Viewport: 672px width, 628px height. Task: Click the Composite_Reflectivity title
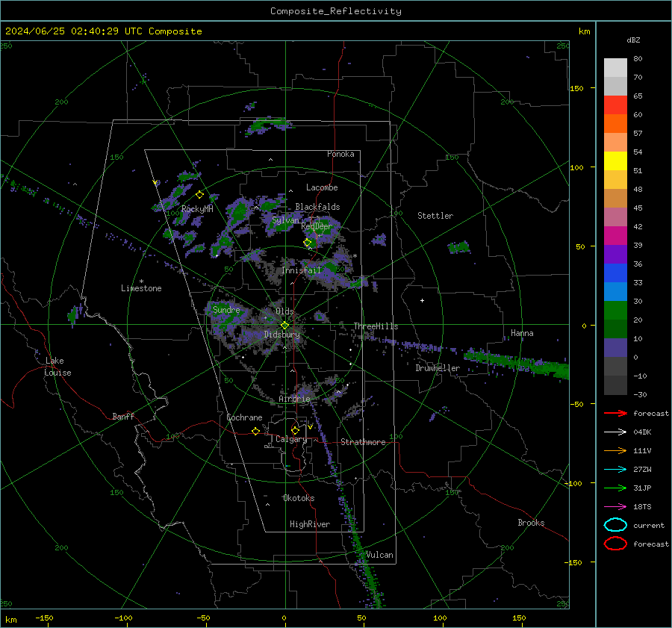tap(336, 11)
